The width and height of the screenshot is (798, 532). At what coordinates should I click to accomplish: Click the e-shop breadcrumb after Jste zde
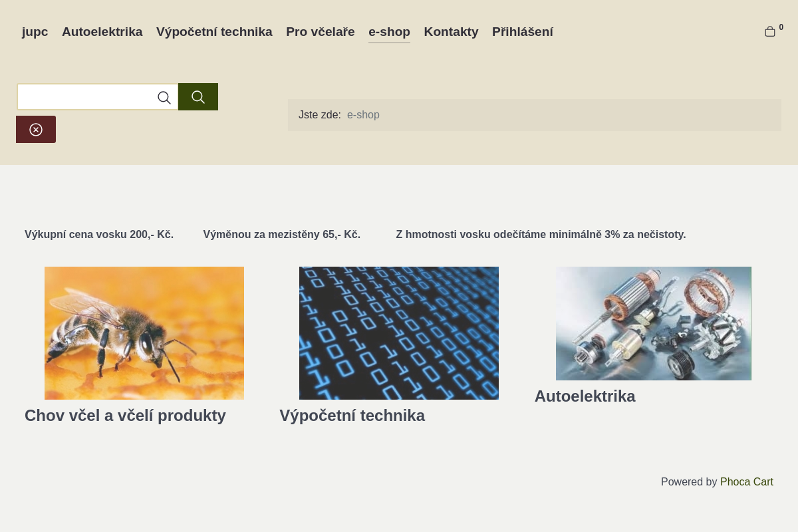tap(363, 115)
